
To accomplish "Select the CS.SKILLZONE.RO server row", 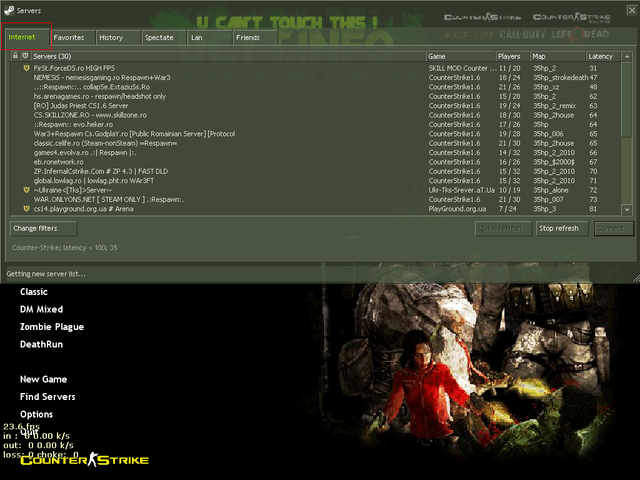I will [x=316, y=115].
